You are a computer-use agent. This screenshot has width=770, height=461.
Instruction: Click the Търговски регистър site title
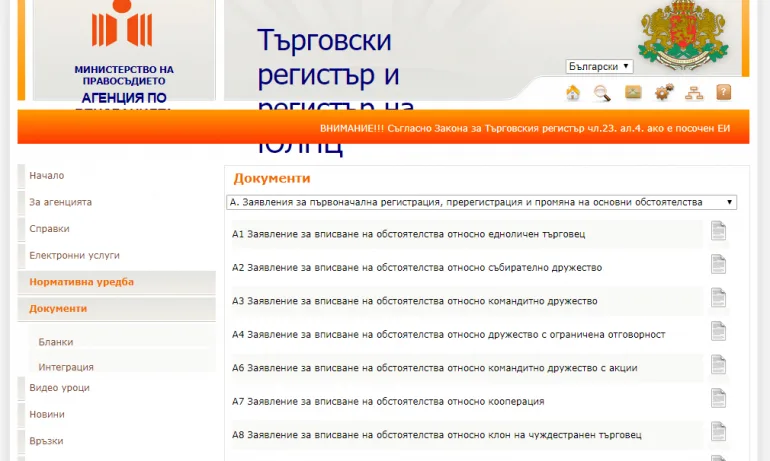[x=335, y=91]
